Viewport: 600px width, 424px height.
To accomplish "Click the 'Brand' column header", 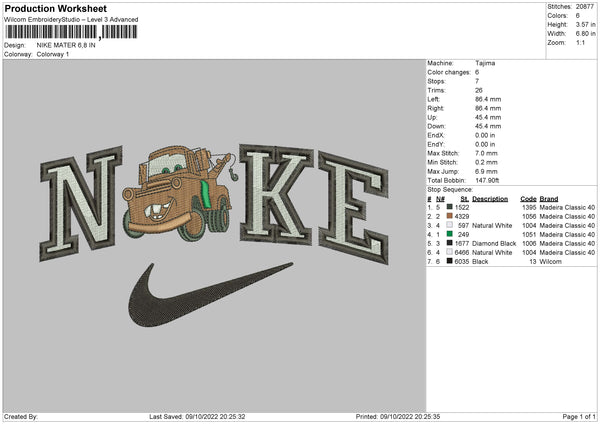I will click(x=549, y=199).
